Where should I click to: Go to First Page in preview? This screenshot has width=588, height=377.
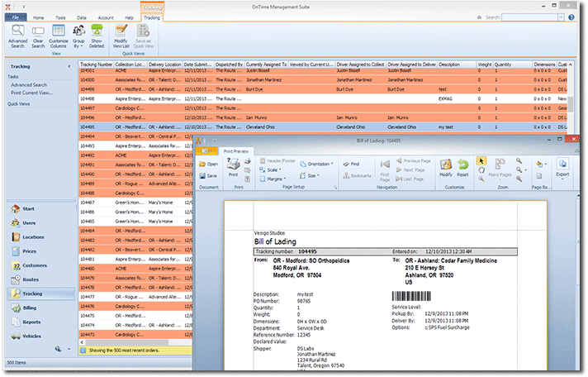coord(385,170)
